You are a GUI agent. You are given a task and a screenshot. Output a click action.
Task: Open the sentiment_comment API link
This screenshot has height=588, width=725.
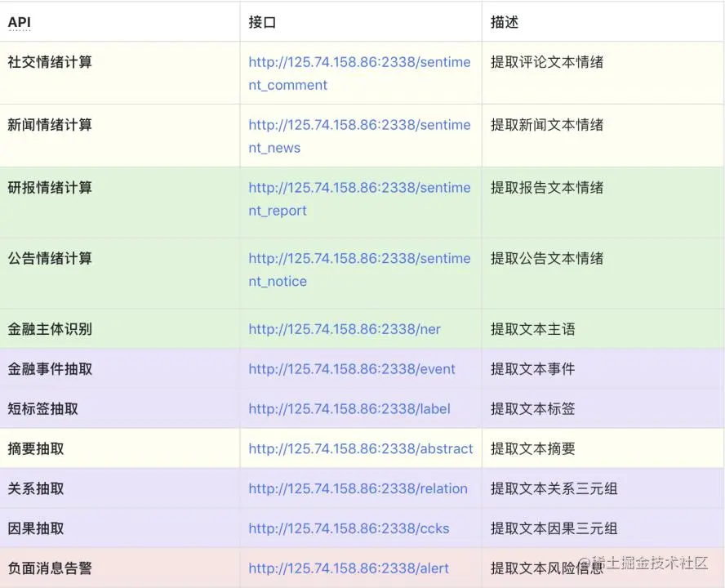click(x=359, y=73)
